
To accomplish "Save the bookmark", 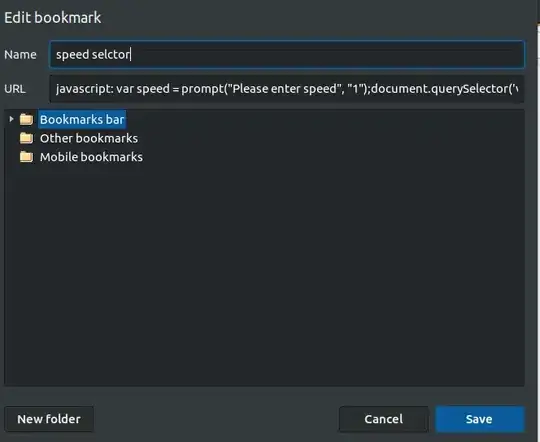I will 479,419.
